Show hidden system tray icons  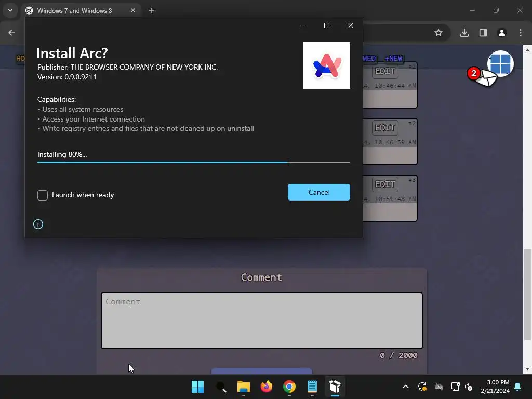pos(405,387)
